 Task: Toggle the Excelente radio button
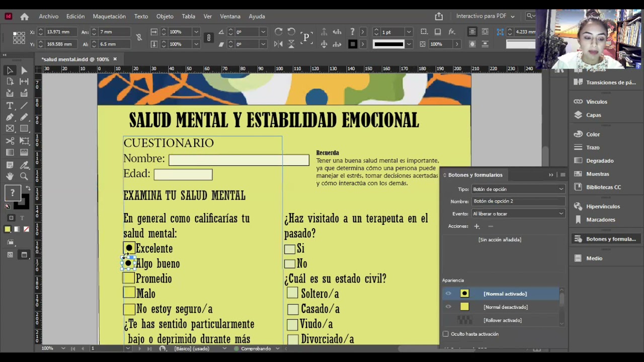[129, 248]
